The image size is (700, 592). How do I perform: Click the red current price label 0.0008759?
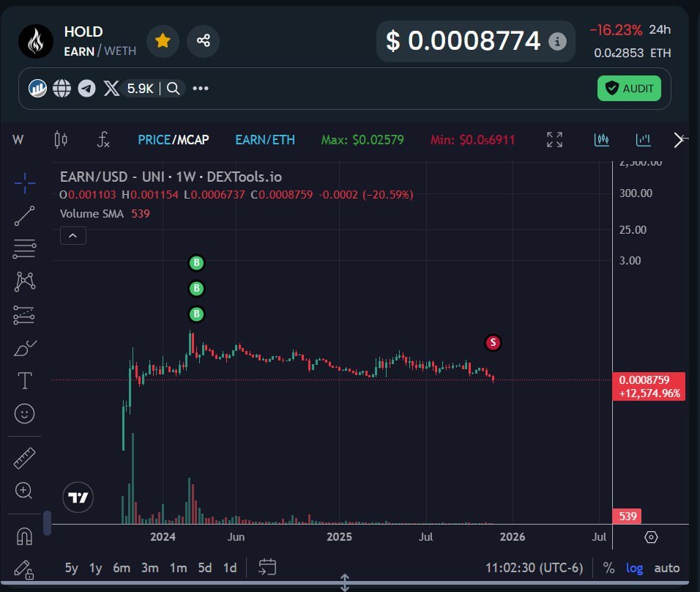click(649, 386)
